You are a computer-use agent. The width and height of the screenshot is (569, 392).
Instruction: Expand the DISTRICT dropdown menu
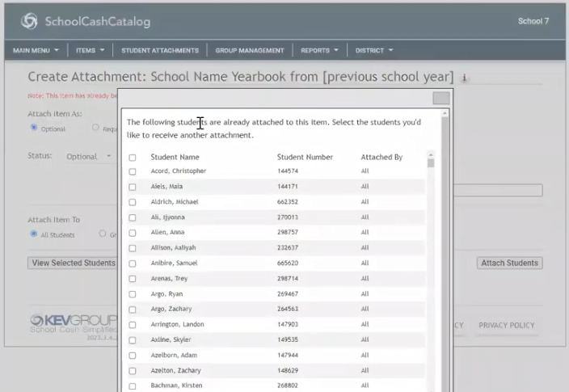pyautogui.click(x=374, y=50)
